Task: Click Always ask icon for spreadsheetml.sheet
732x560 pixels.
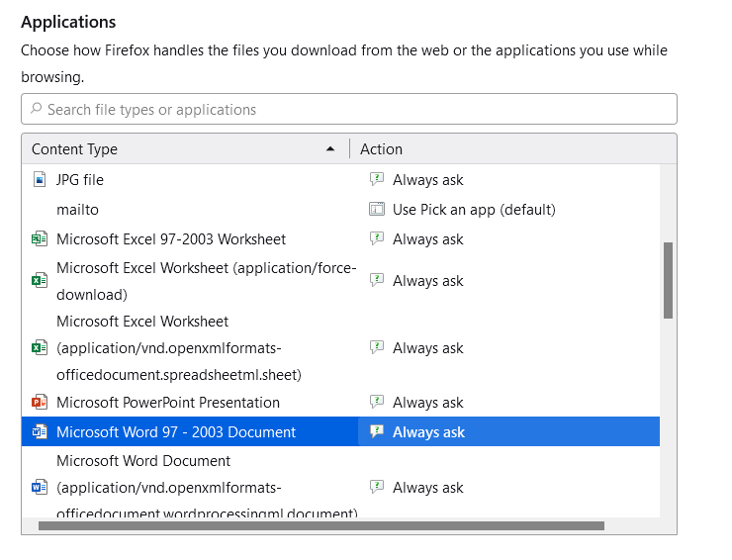Action: (x=377, y=347)
